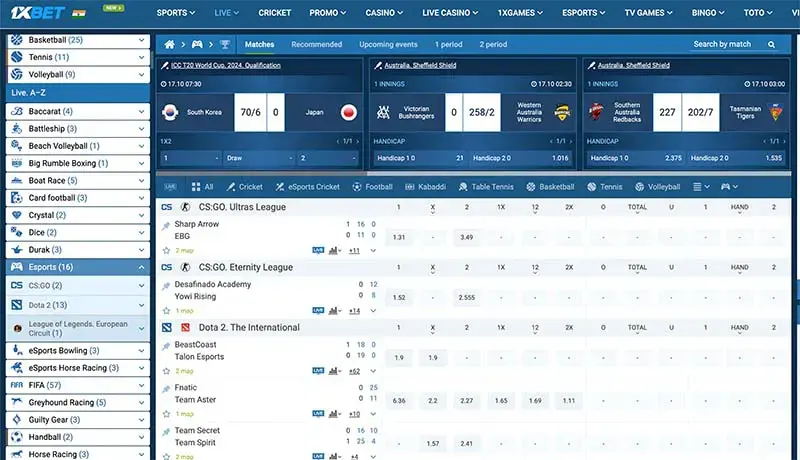Open the ESPORTS menu

pos(584,13)
